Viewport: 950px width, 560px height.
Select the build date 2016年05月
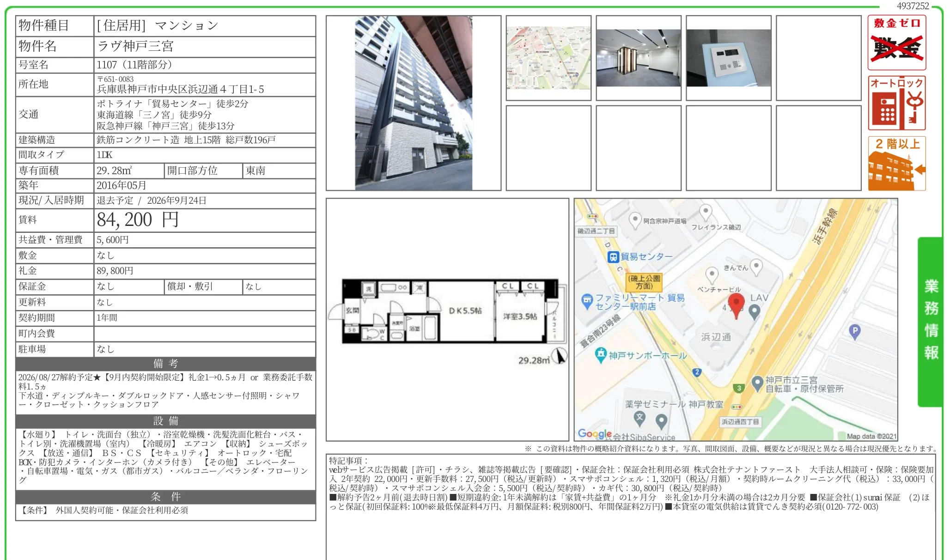[x=122, y=185]
